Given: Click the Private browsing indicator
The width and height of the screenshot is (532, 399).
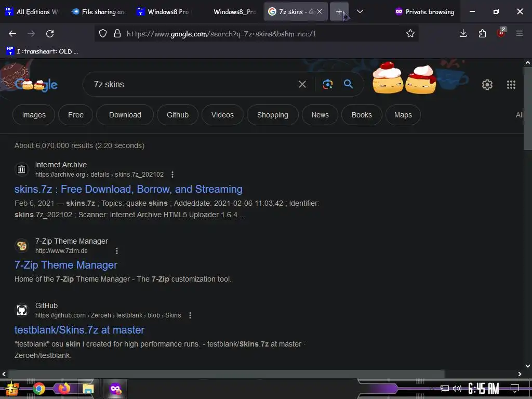Looking at the screenshot, I should (425, 11).
